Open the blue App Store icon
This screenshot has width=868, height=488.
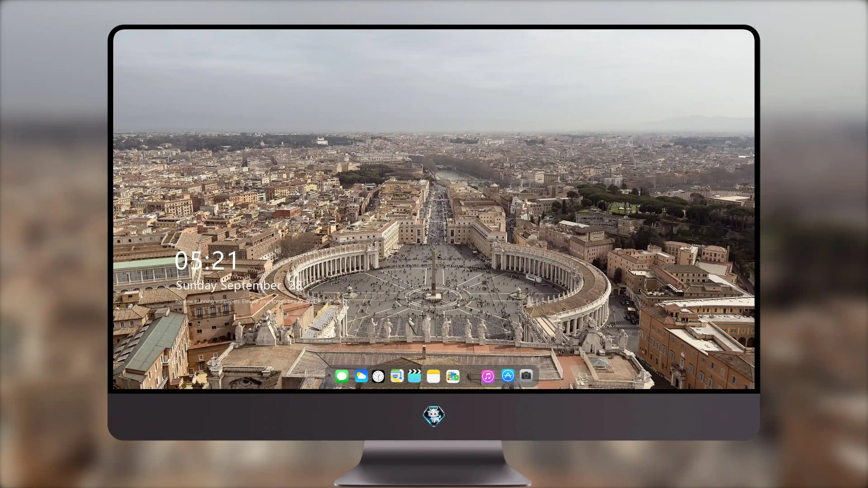(x=507, y=375)
